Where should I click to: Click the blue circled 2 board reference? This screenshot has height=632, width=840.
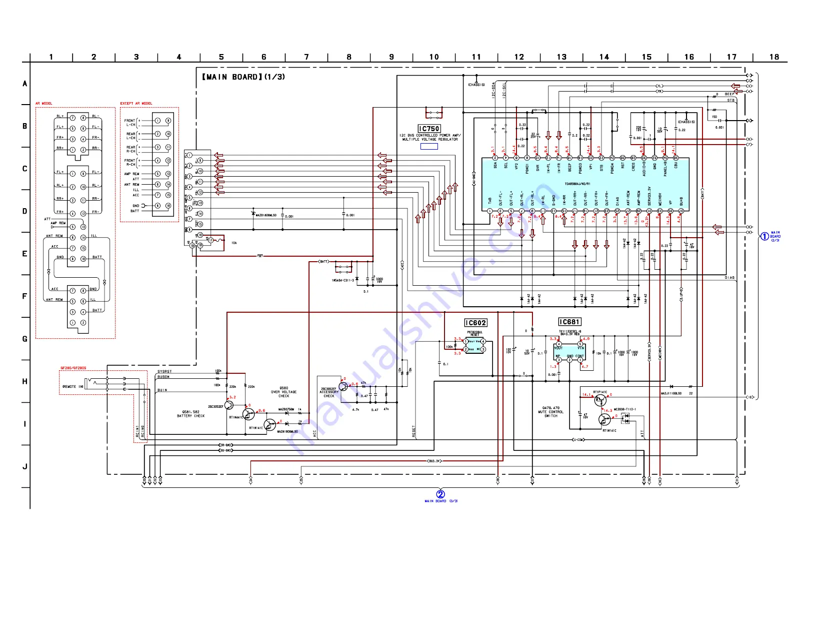click(440, 494)
